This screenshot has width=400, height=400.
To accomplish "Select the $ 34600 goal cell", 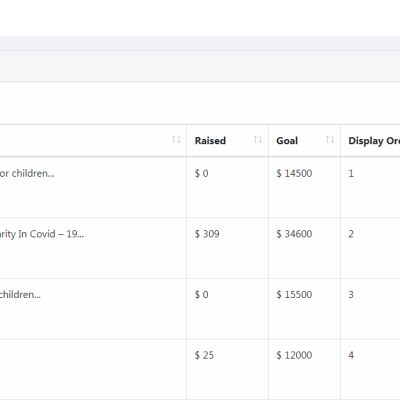I will click(294, 234).
